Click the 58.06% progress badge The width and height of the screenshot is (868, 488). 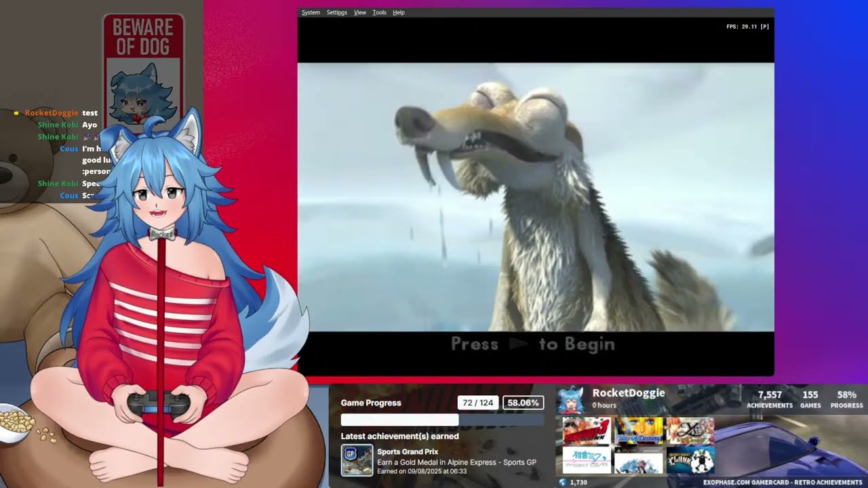pos(523,403)
